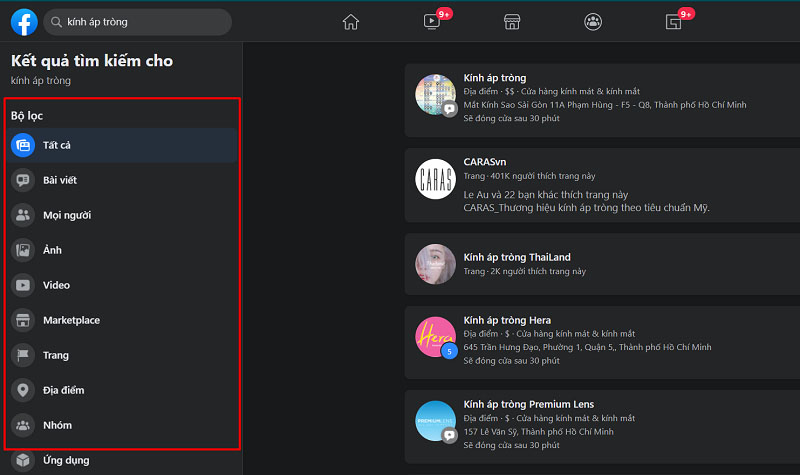Filter results by 'Bài viết'
800x475 pixels.
[x=59, y=180]
